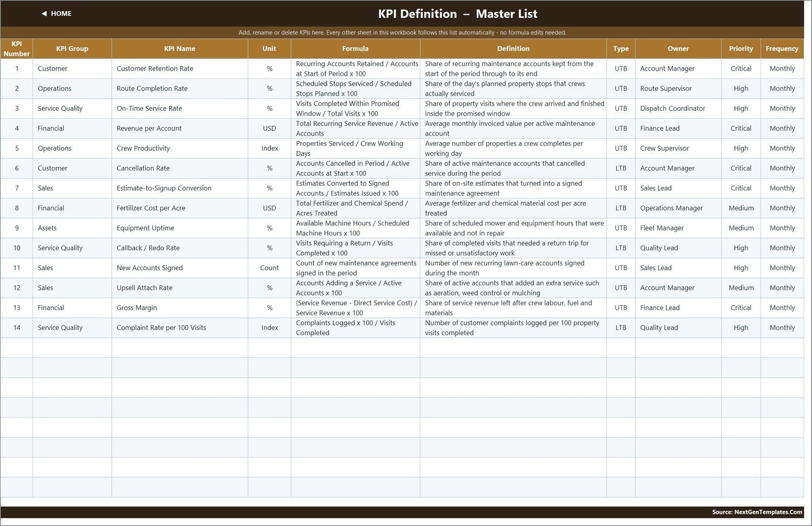Select the Definition column header

pos(513,49)
